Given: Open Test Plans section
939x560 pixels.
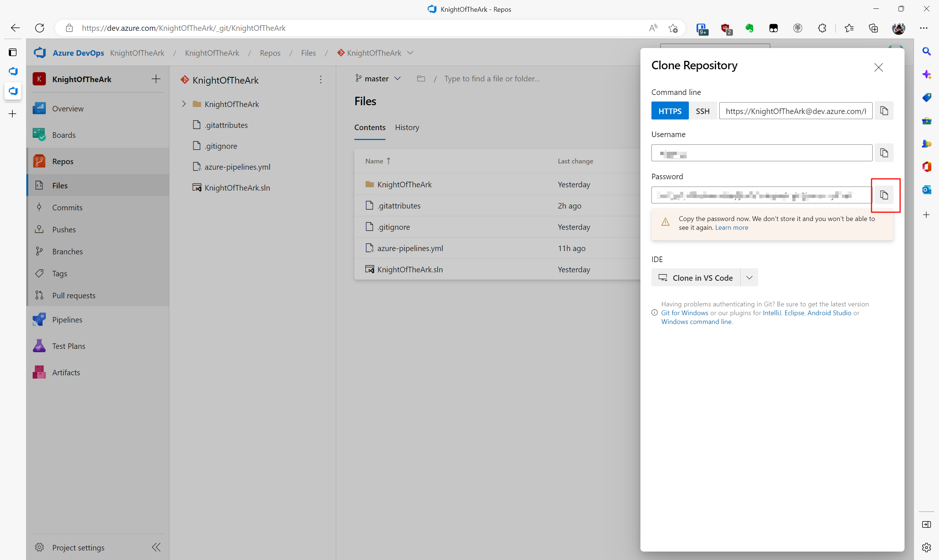Looking at the screenshot, I should point(68,346).
